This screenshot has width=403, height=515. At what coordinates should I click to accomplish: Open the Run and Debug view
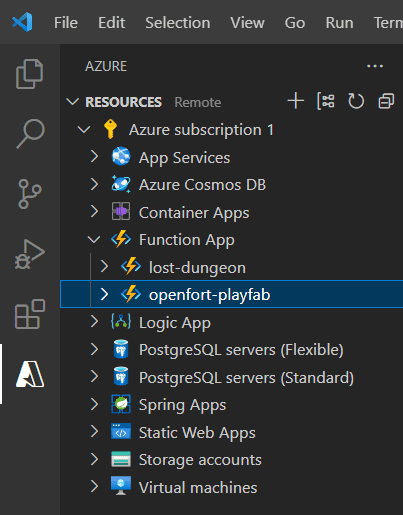pyautogui.click(x=30, y=254)
